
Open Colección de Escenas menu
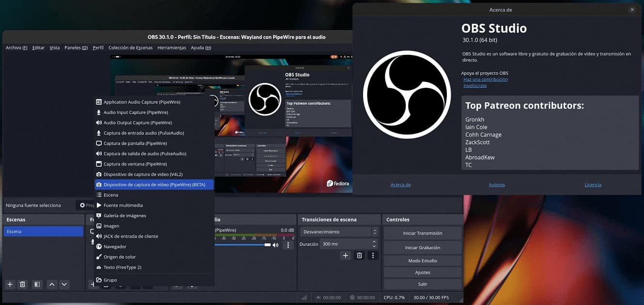[130, 48]
